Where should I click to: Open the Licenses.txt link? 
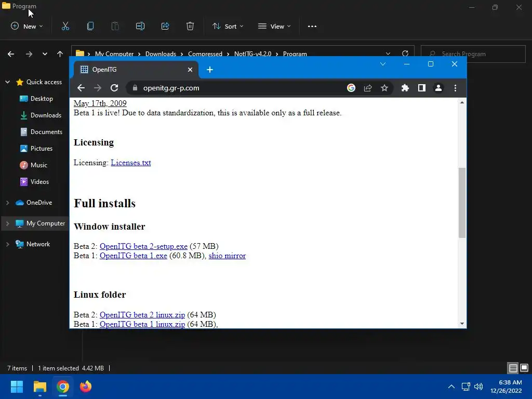click(130, 163)
